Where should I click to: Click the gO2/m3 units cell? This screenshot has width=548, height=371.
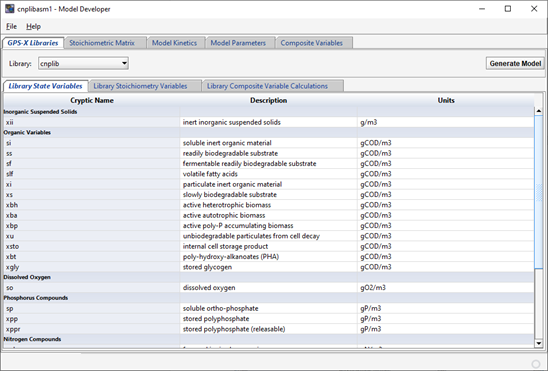446,288
